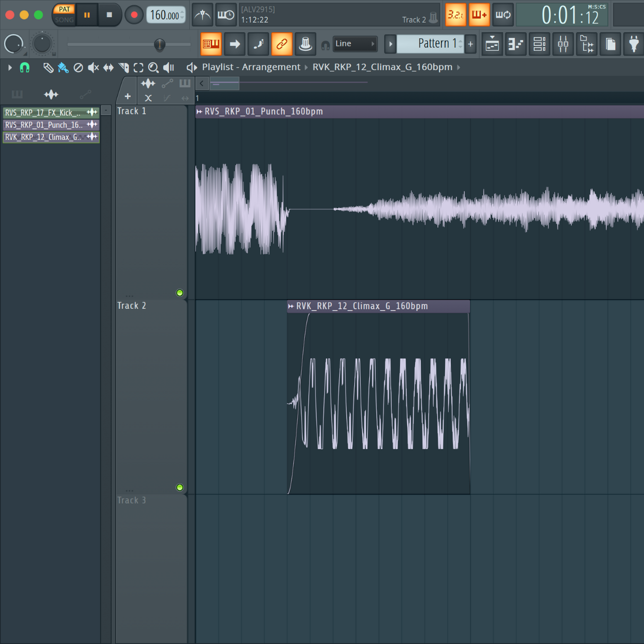Pause playback

tap(87, 15)
